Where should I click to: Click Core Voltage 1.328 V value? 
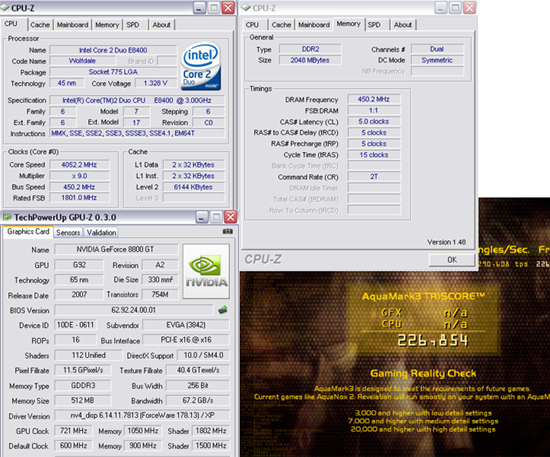tap(155, 83)
